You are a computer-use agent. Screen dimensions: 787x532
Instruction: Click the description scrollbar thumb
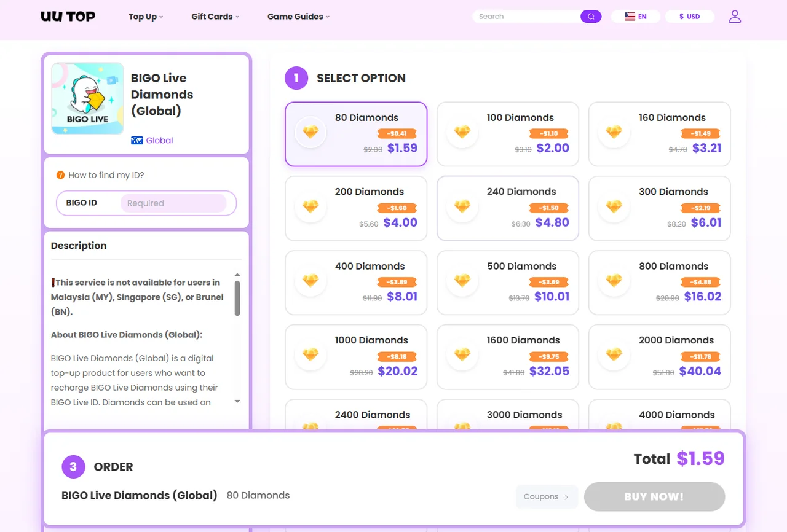pos(237,299)
